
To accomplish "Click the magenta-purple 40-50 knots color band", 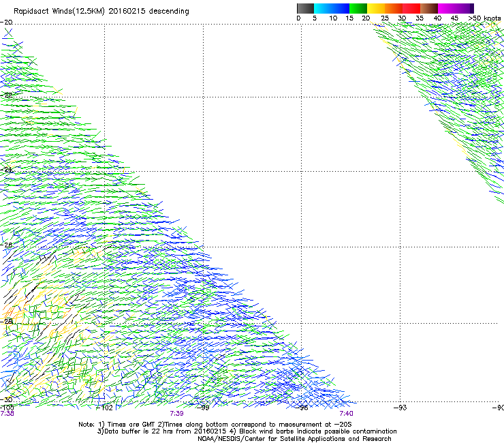I will tap(456, 8).
